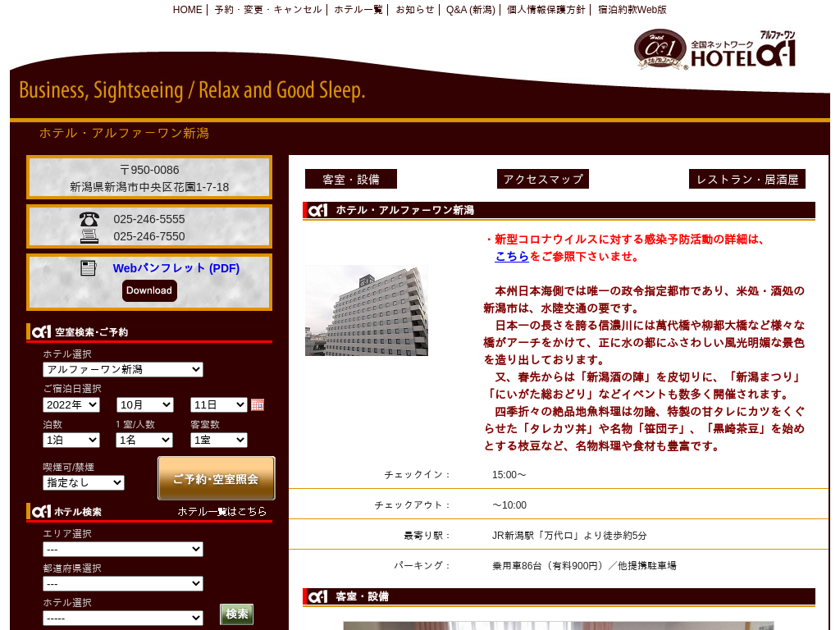Click the HOTEL α-1 logo
840x630 pixels.
(715, 50)
